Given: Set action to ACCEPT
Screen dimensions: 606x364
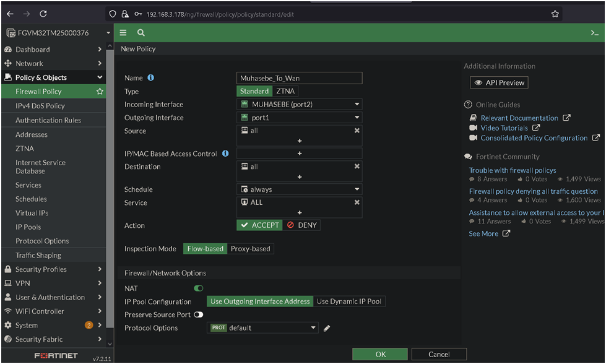Looking at the screenshot, I should point(260,225).
